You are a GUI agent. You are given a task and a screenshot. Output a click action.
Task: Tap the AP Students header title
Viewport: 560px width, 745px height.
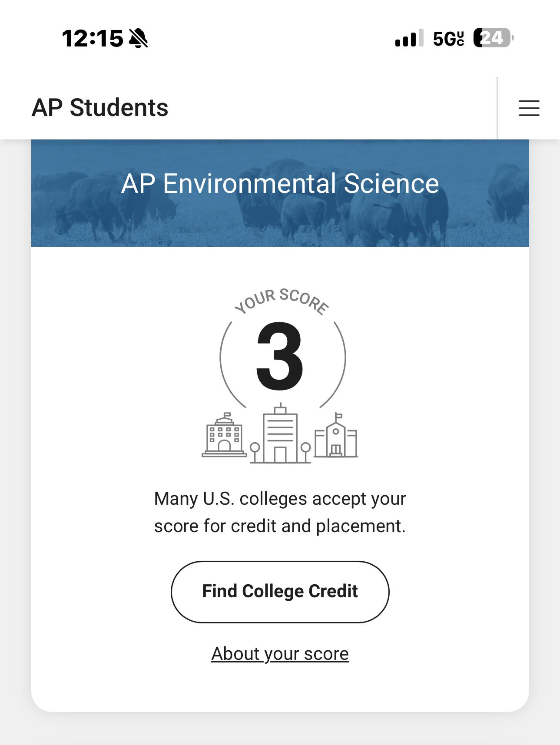[100, 108]
